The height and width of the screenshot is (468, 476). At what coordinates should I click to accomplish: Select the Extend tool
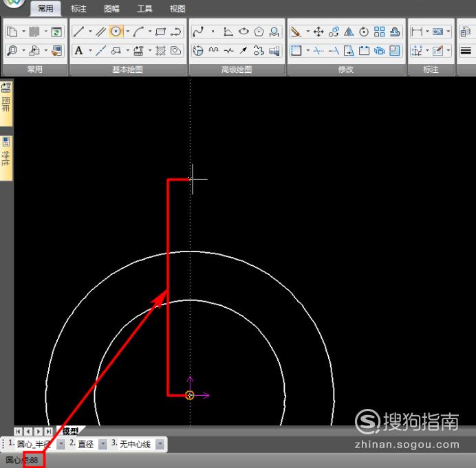coord(334,50)
